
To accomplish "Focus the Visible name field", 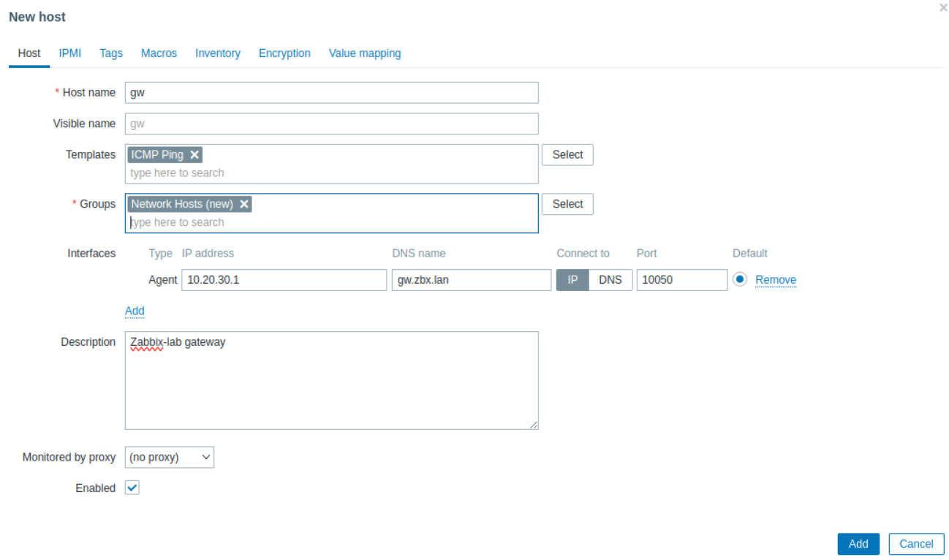I will click(332, 124).
